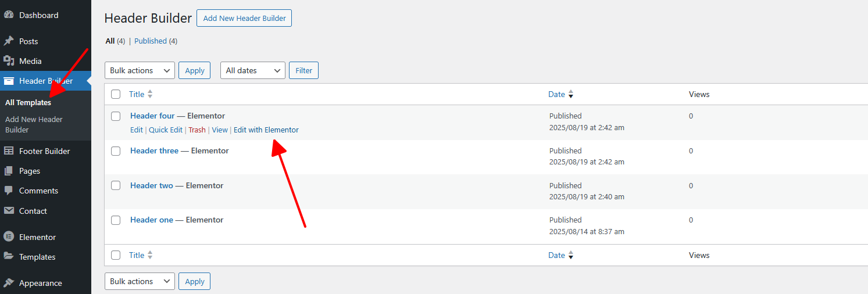
Task: Open the bottom Bulk actions dropdown
Action: [140, 281]
